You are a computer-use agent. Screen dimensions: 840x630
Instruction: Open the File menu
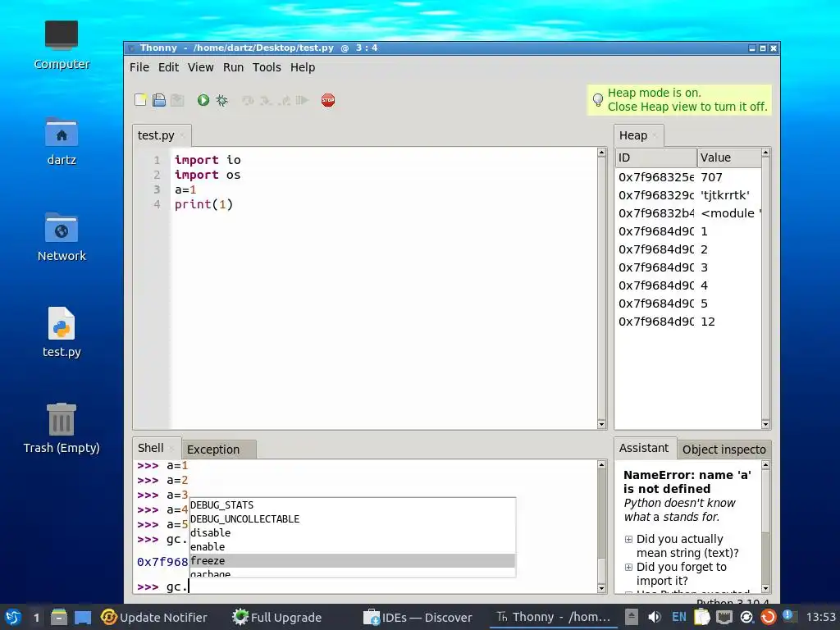pos(139,67)
